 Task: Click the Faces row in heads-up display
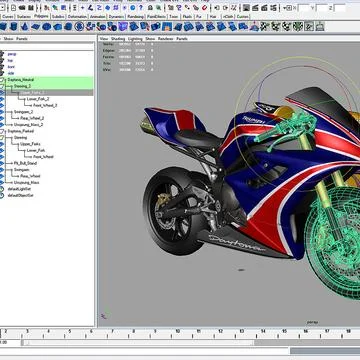[x=128, y=57]
